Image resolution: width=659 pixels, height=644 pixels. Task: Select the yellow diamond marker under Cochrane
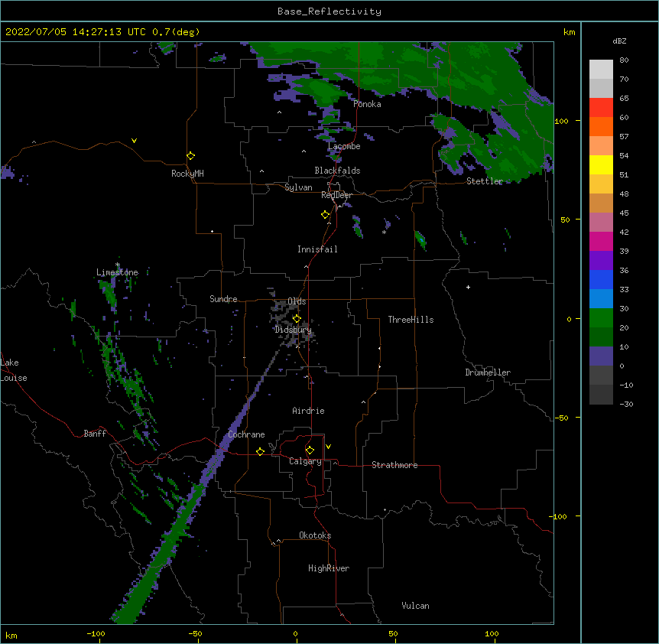coord(260,451)
